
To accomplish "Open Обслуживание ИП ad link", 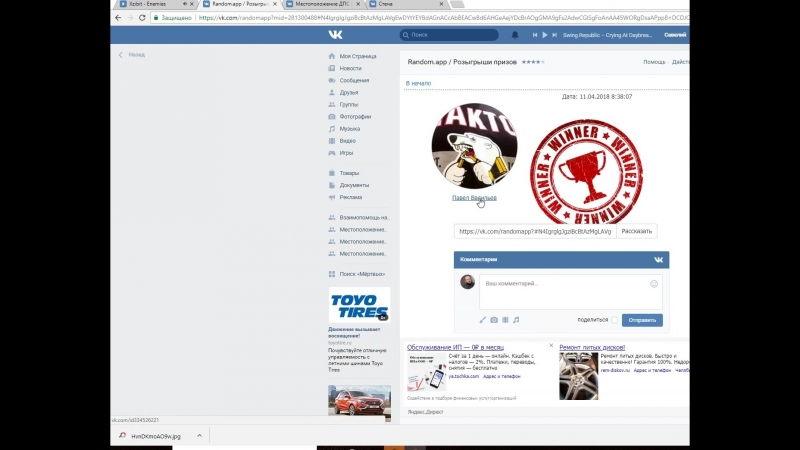I will 455,347.
